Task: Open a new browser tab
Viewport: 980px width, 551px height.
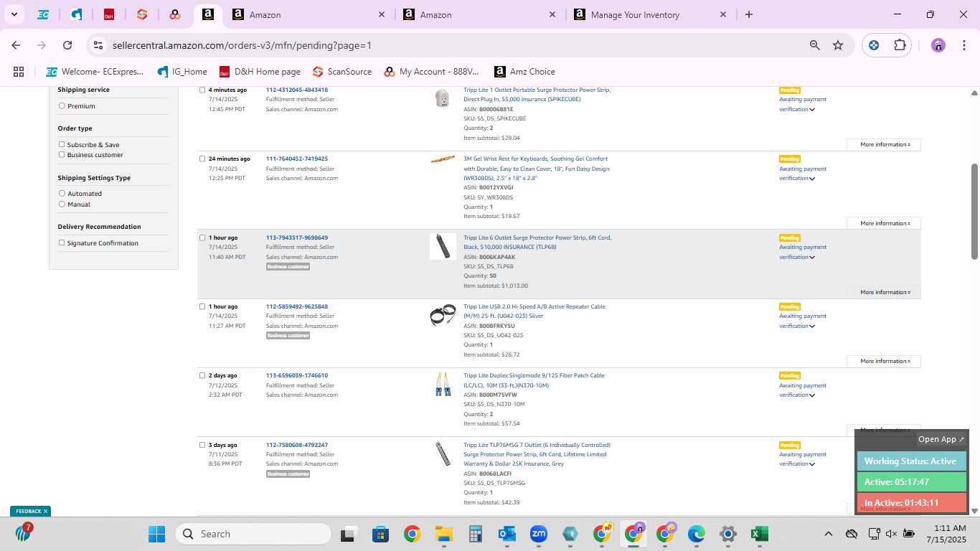Action: point(749,14)
